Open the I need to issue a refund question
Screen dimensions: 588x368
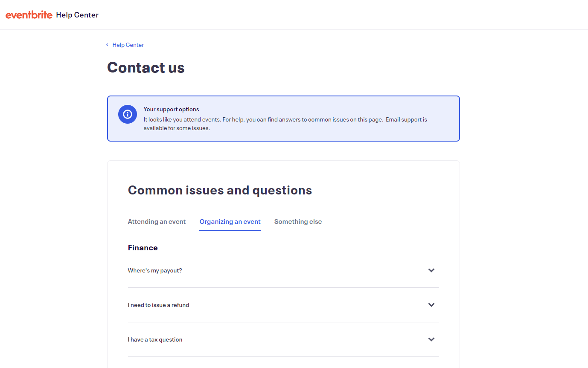tap(158, 305)
